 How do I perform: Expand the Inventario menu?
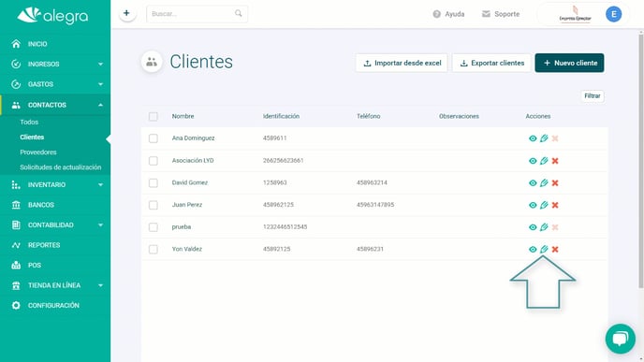coord(55,184)
